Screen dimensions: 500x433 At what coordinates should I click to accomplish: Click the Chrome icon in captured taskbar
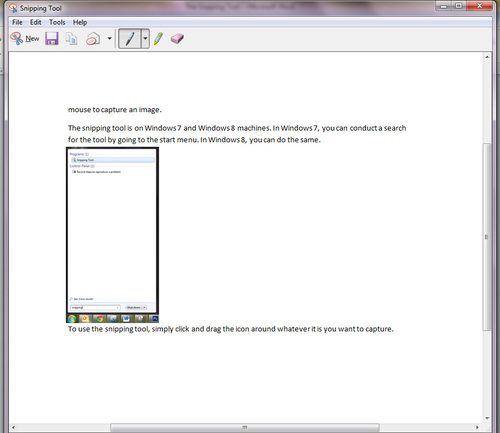coord(99,319)
